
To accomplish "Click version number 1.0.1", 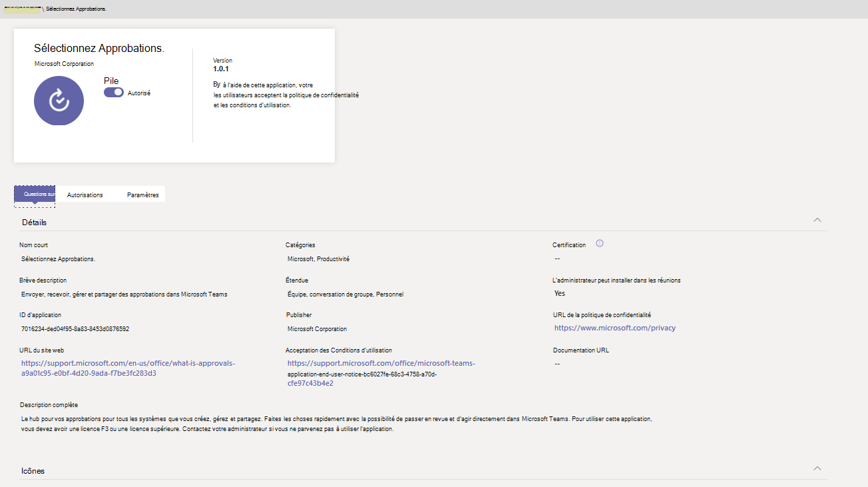I will point(221,69).
